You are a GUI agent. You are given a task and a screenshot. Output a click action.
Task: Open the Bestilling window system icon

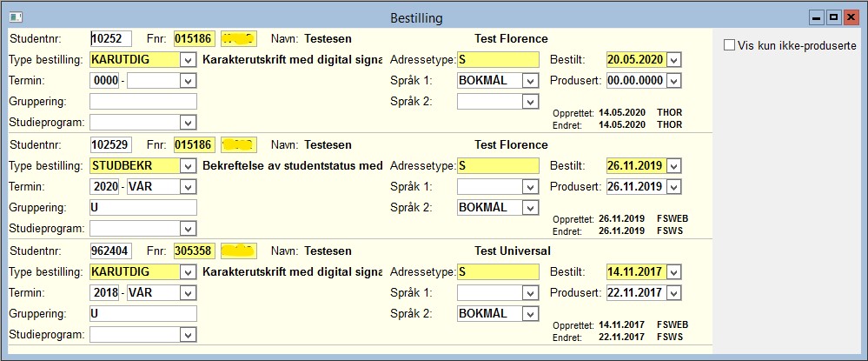[16, 17]
